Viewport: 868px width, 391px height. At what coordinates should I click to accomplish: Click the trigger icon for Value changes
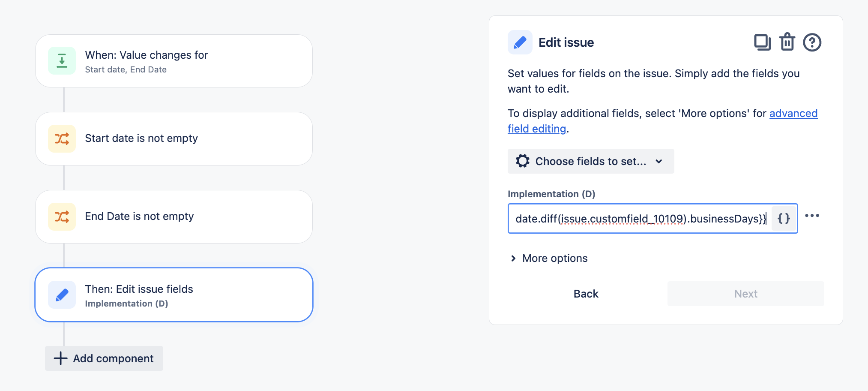(62, 61)
